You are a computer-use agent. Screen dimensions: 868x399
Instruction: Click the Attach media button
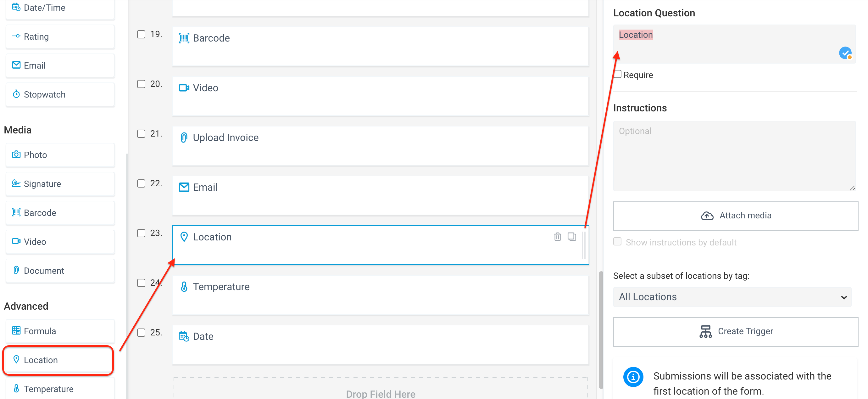pos(736,216)
